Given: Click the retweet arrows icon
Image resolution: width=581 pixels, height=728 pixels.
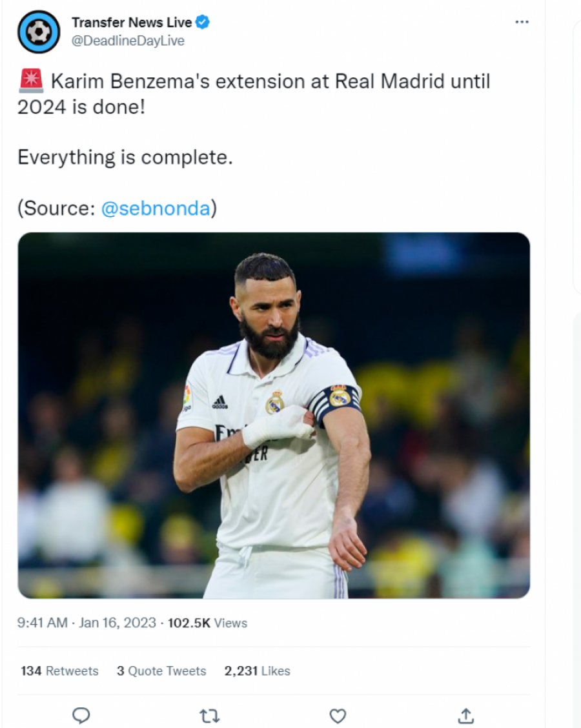Looking at the screenshot, I should point(209,715).
